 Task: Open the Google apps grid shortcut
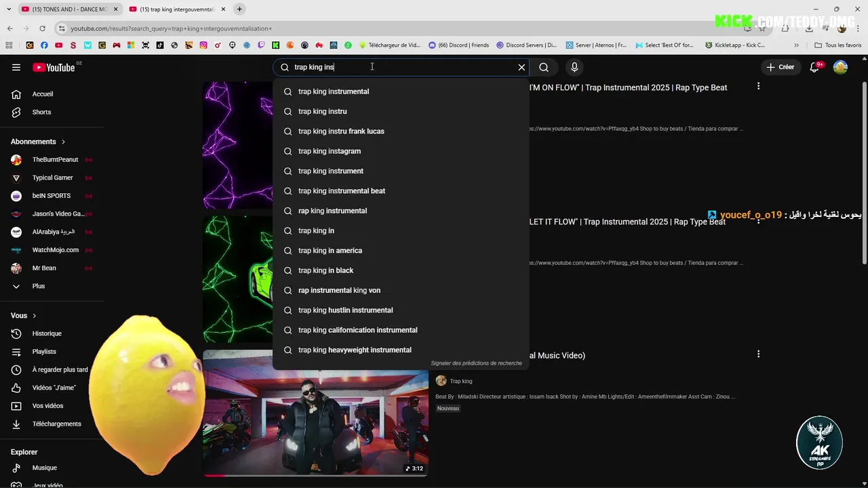(x=9, y=45)
